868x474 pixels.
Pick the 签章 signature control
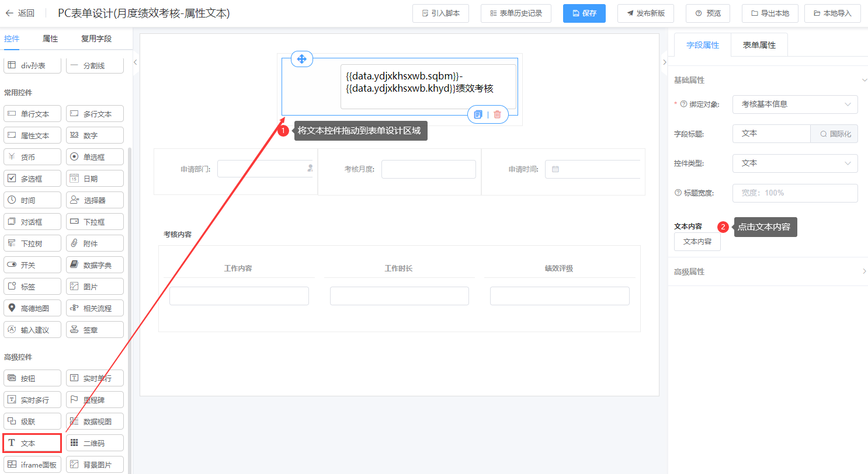[x=95, y=330]
